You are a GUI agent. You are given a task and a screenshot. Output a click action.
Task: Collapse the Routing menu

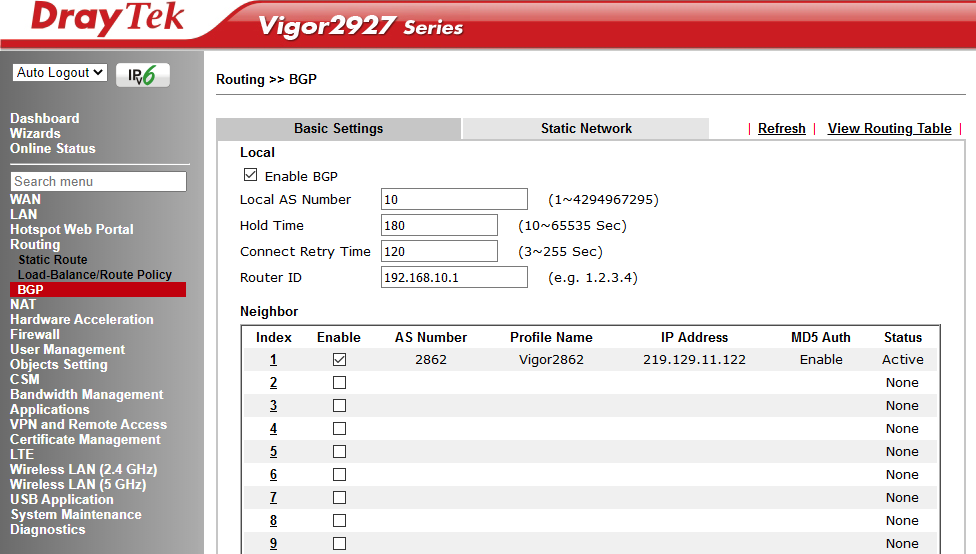[35, 244]
